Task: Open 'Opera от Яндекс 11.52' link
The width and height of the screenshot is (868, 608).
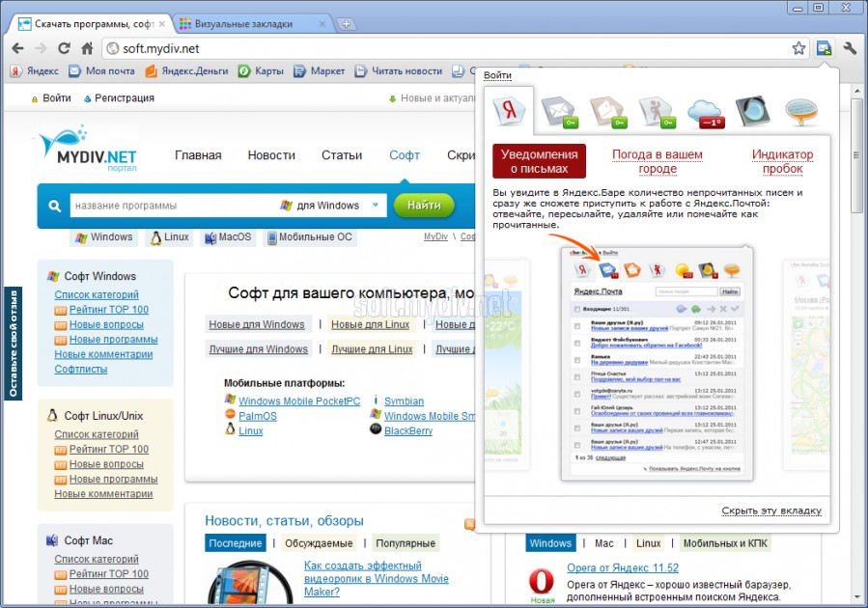Action: click(623, 567)
